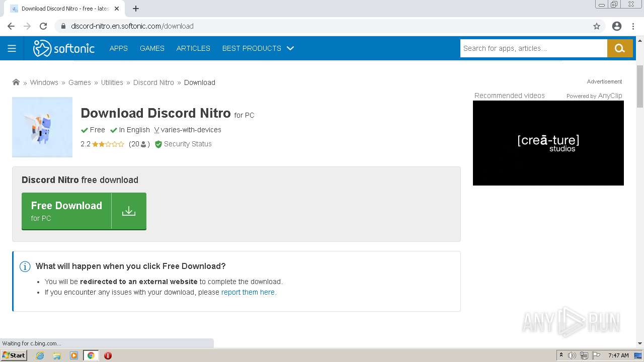This screenshot has height=362, width=644.
Task: Go to home breadcrumb icon
Action: 16,82
